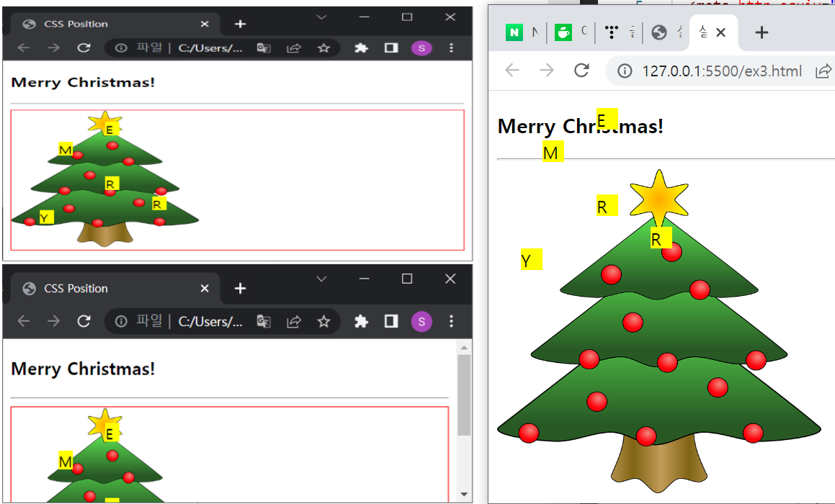Image resolution: width=835 pixels, height=504 pixels.
Task: Open tab search chevron in bottom-left window
Action: click(321, 279)
